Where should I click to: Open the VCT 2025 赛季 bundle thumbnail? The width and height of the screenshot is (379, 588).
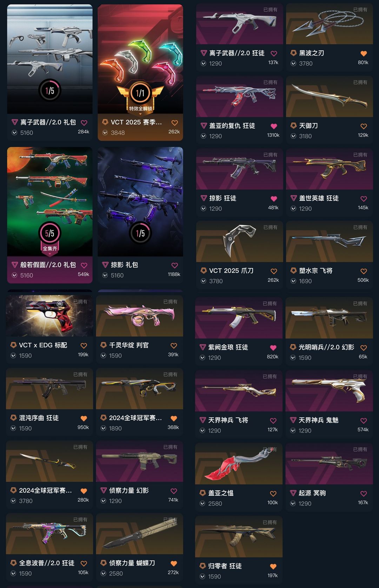point(140,59)
